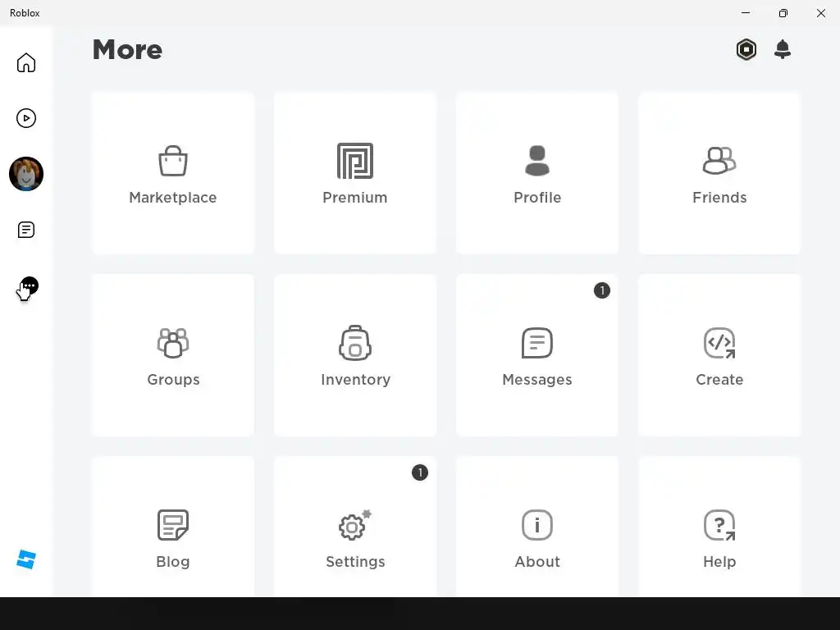Click the Messages unread count badge
The width and height of the screenshot is (840, 630).
pos(602,290)
